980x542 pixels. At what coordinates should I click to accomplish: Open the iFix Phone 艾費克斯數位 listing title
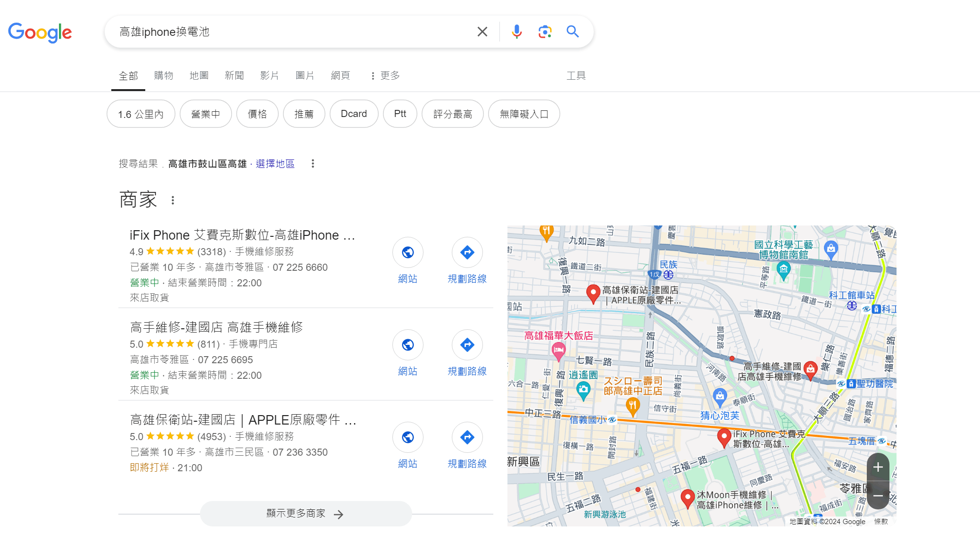(242, 235)
